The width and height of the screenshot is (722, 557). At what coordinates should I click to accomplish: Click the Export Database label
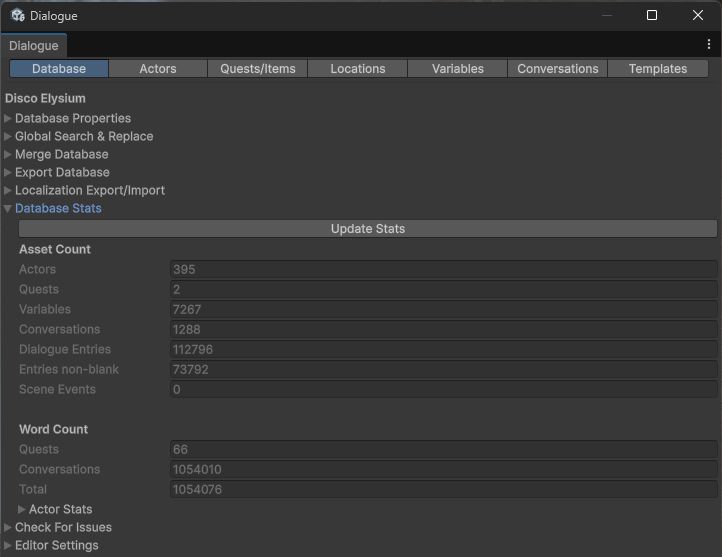click(62, 172)
